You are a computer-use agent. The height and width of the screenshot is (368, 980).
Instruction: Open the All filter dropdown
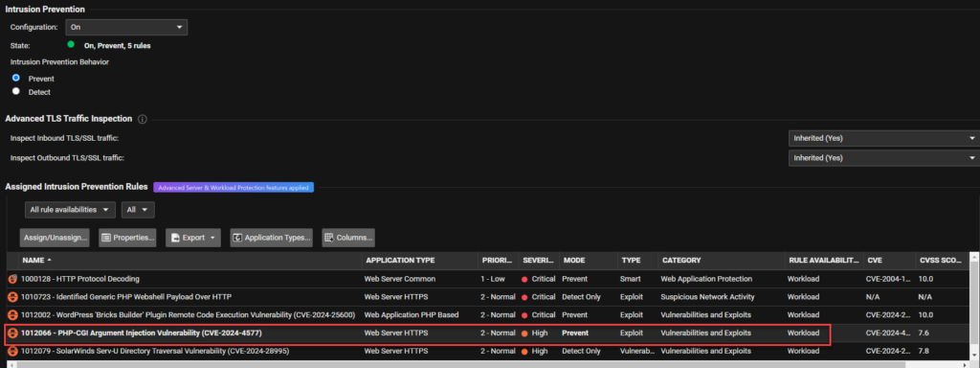(138, 210)
